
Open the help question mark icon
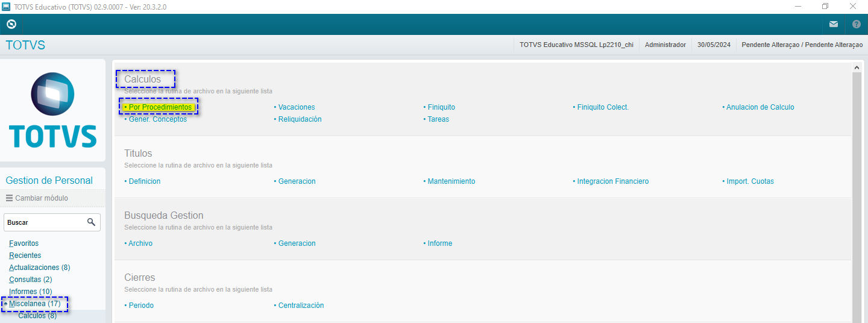[x=857, y=25]
